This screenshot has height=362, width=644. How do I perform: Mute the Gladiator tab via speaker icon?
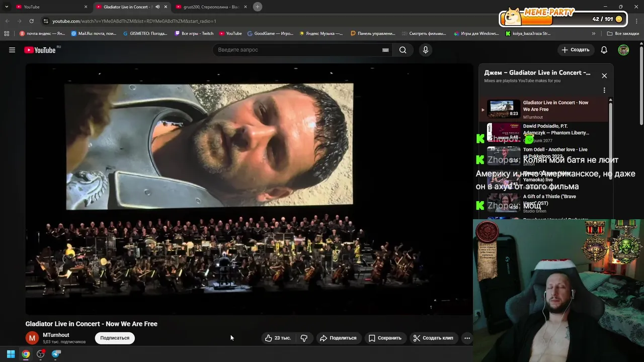tap(157, 7)
